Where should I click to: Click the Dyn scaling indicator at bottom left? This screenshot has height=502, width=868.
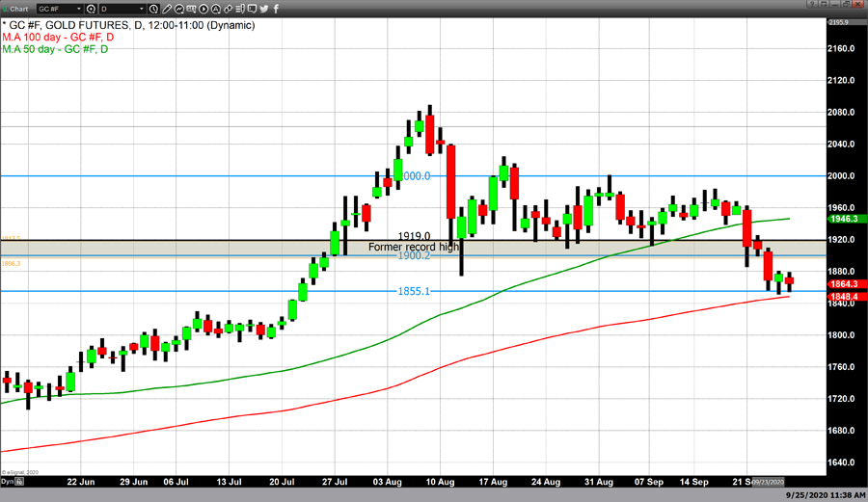7,481
